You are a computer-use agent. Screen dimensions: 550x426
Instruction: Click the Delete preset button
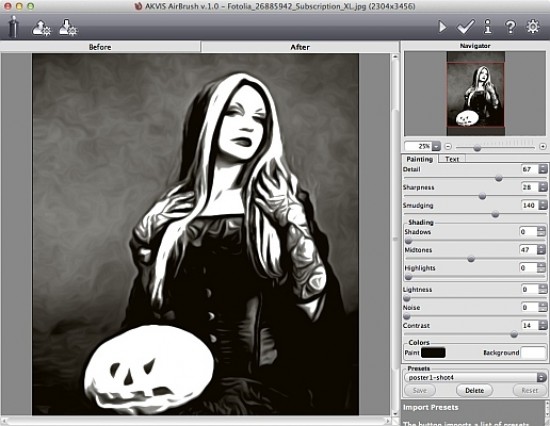pyautogui.click(x=474, y=390)
